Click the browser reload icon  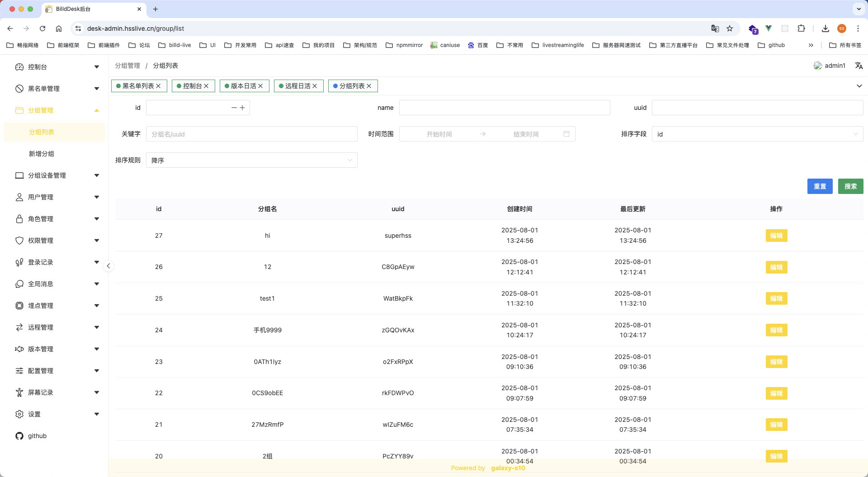(x=42, y=28)
